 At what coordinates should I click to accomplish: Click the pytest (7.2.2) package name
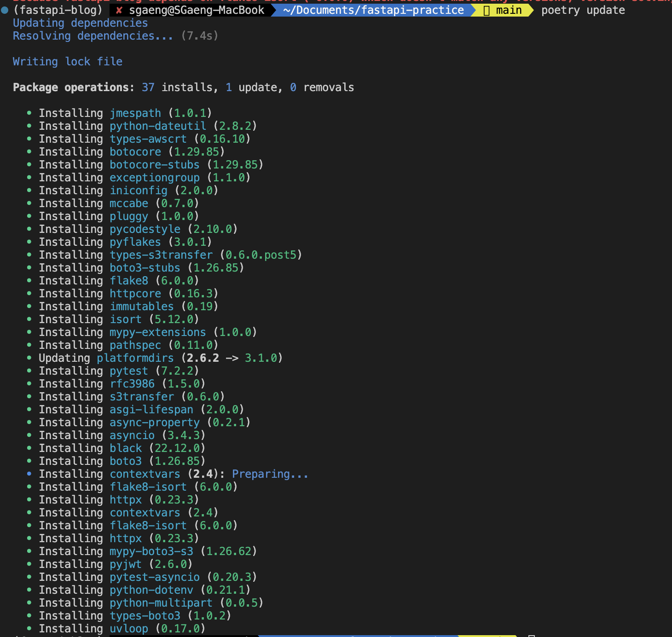pos(129,371)
